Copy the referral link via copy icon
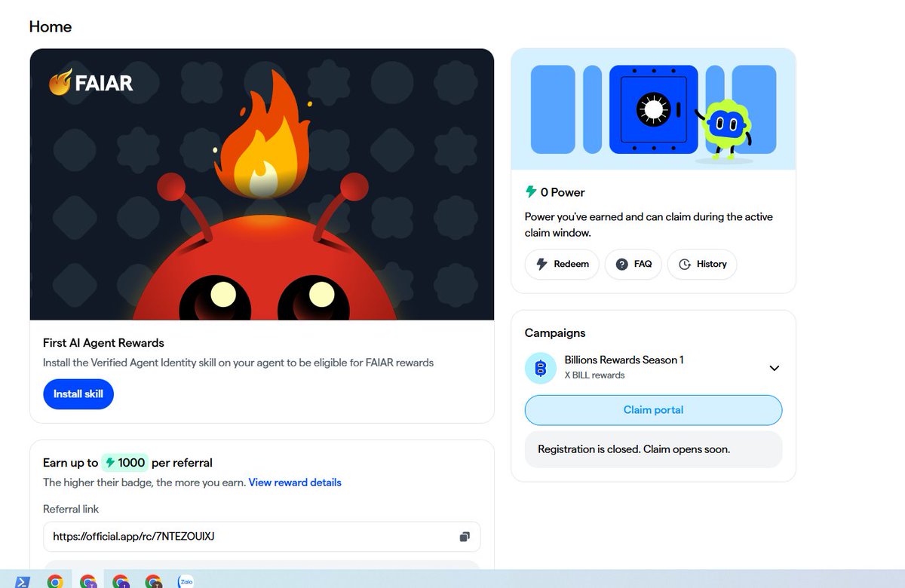This screenshot has width=905, height=588. click(x=465, y=537)
